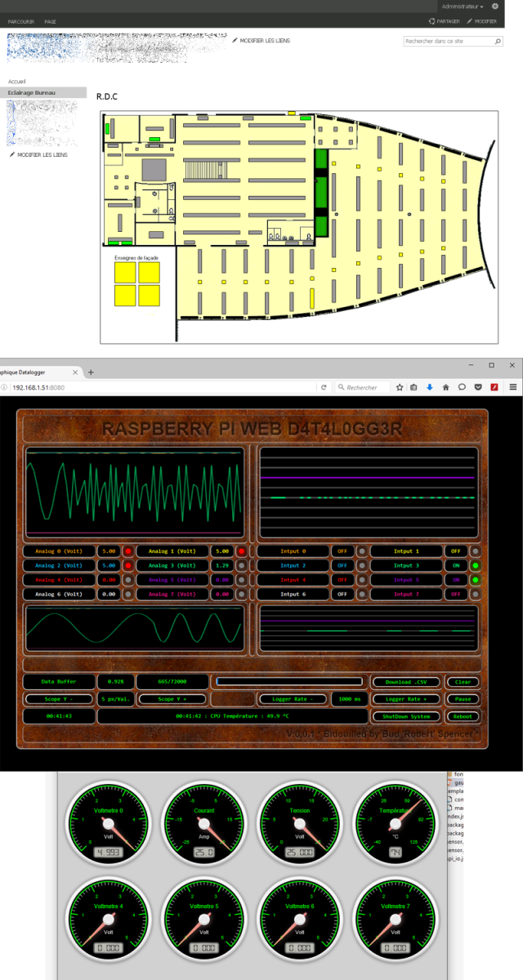Screen dimensions: 523x980
Task: Click the 1000 ms logger rate value
Action: (350, 699)
